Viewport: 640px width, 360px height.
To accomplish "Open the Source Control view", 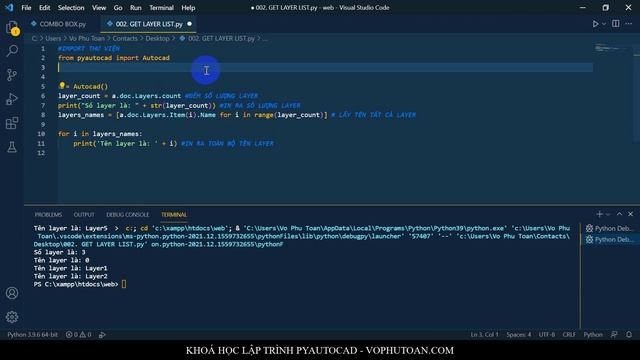I will [12, 75].
